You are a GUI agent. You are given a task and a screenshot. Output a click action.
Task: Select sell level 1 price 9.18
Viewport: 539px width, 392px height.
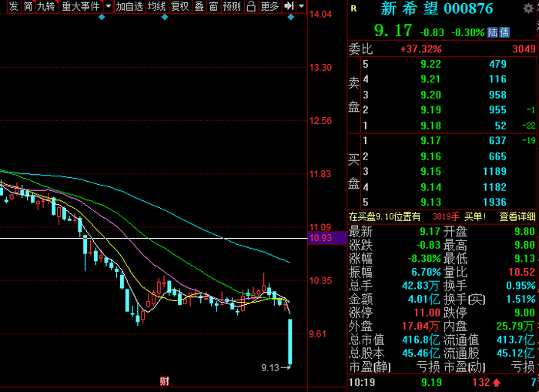pyautogui.click(x=430, y=126)
